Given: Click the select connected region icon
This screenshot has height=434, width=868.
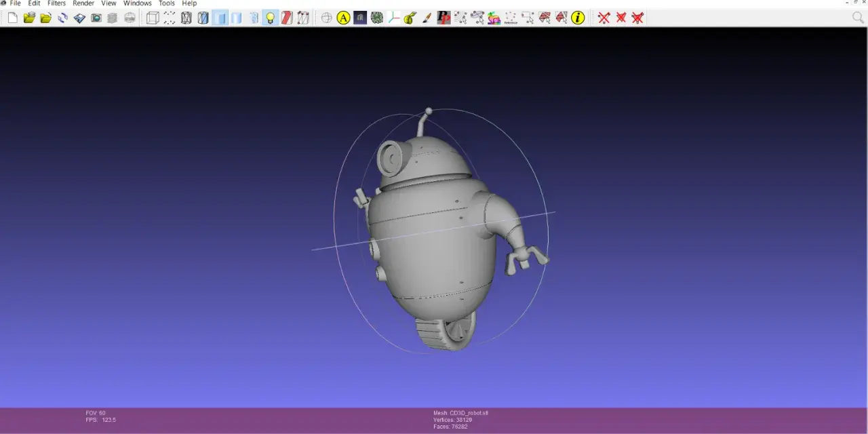Looking at the screenshot, I should pyautogui.click(x=477, y=18).
